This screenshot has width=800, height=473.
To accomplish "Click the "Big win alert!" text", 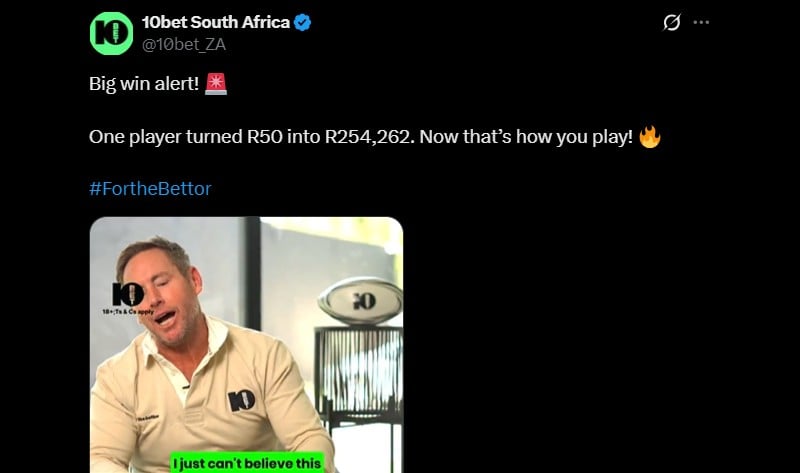I will point(144,85).
